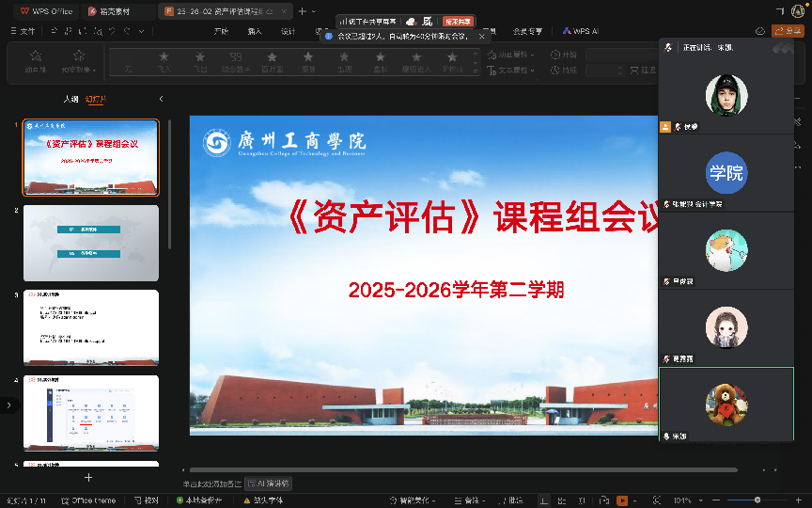Open a new document tab with plus
Screen dimensions: 812x508
coord(302,11)
